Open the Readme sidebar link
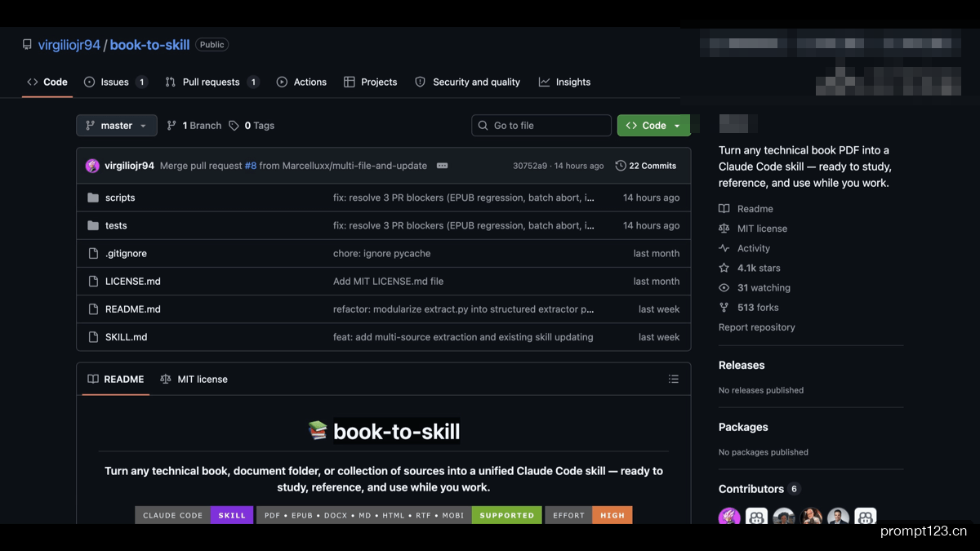This screenshot has height=551, width=980. coord(746,209)
